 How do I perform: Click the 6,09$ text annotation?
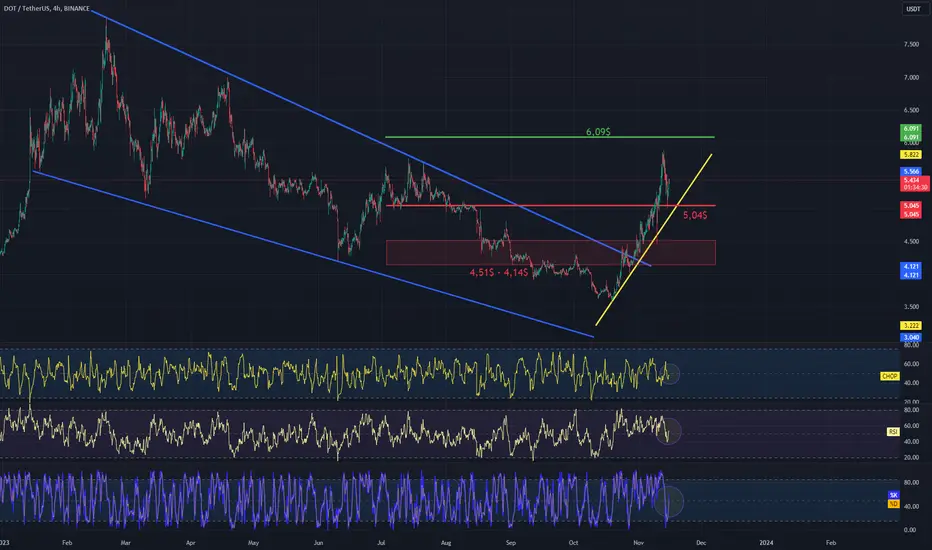tap(598, 131)
